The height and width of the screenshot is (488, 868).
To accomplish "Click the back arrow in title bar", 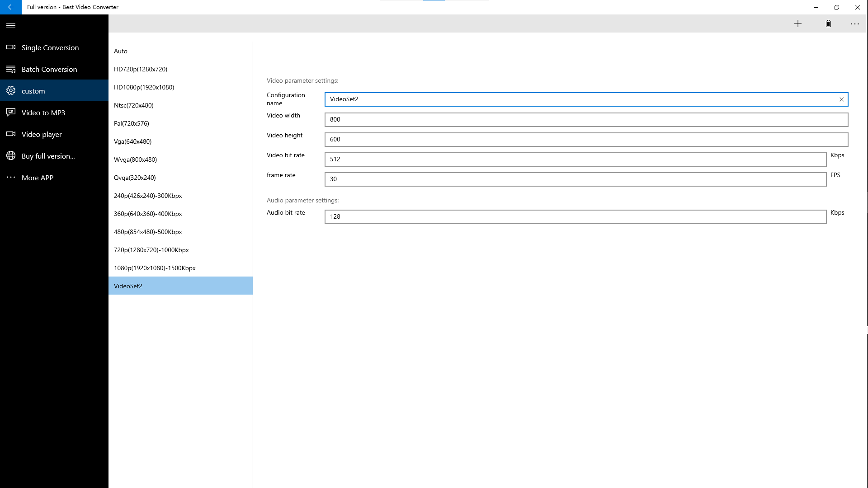I will coord(11,7).
